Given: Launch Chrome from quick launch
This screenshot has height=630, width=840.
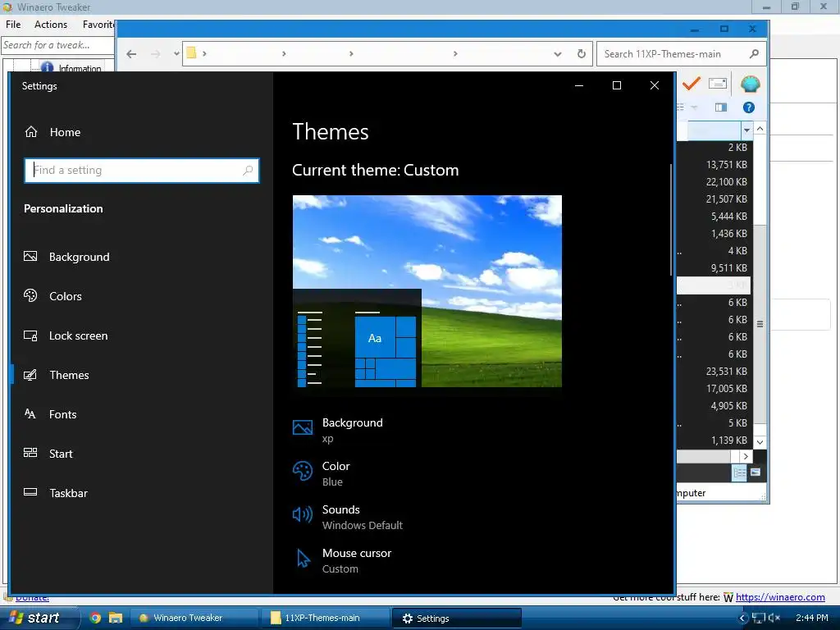Looking at the screenshot, I should (x=95, y=618).
